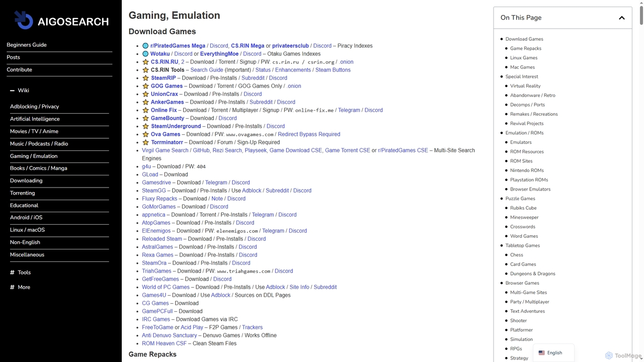This screenshot has width=644, height=362.
Task: Open the AnkerGames link
Action: (x=168, y=102)
